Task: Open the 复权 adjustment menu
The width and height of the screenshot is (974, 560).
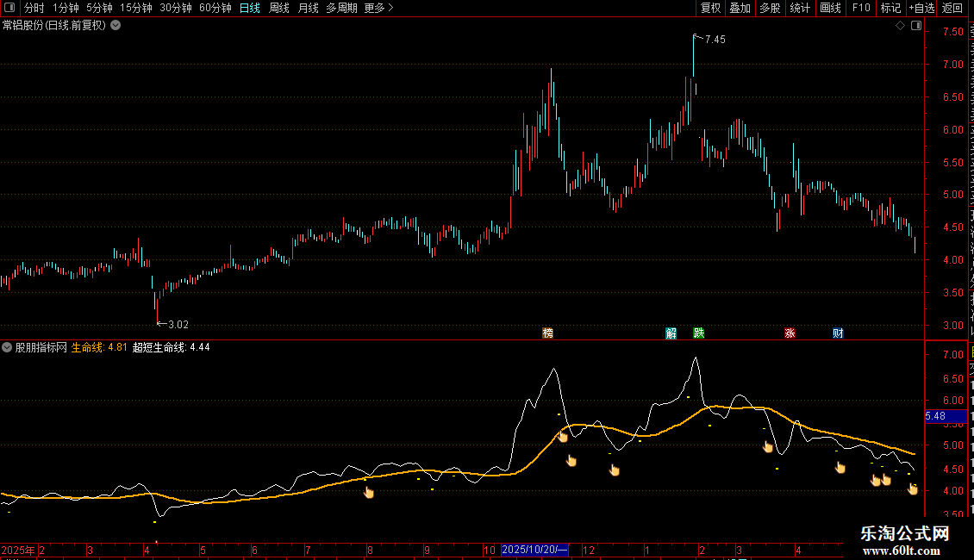Action: [x=710, y=8]
